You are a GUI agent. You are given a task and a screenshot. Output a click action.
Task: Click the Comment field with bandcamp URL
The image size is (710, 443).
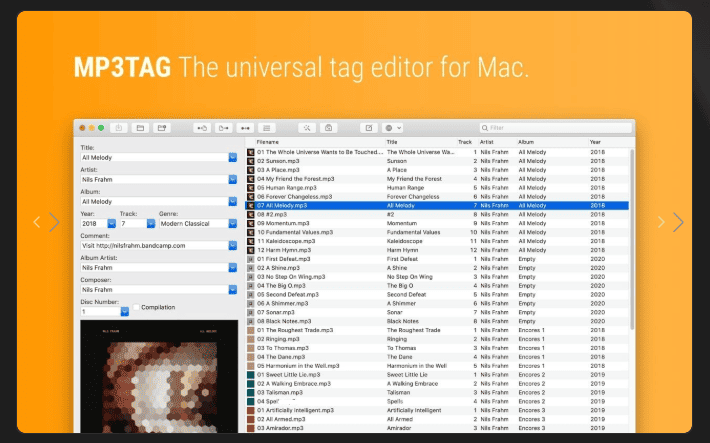pyautogui.click(x=154, y=246)
